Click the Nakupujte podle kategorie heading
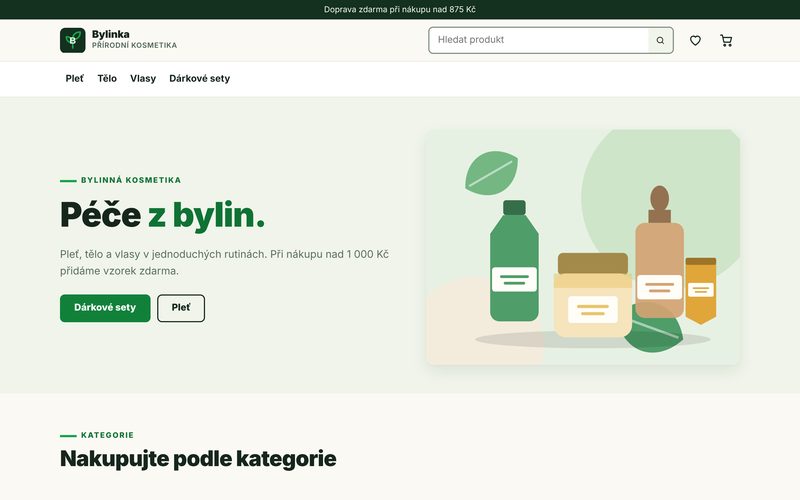 click(198, 459)
